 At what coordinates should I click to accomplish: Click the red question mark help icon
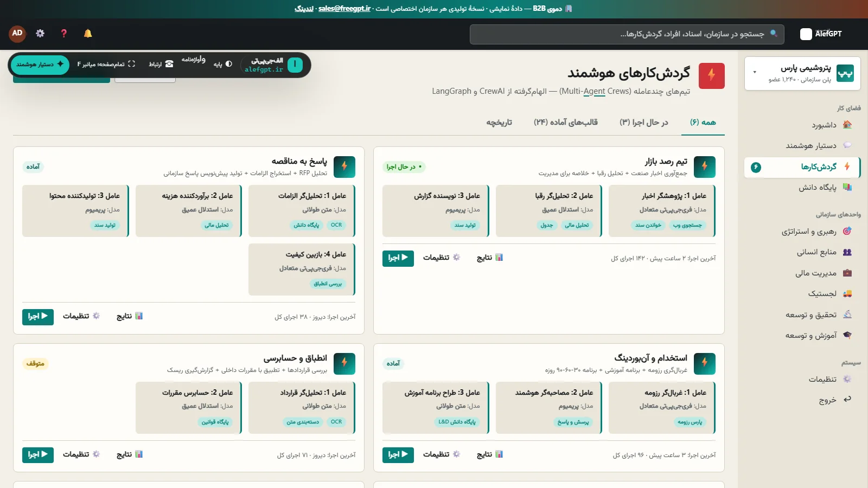pos(64,34)
